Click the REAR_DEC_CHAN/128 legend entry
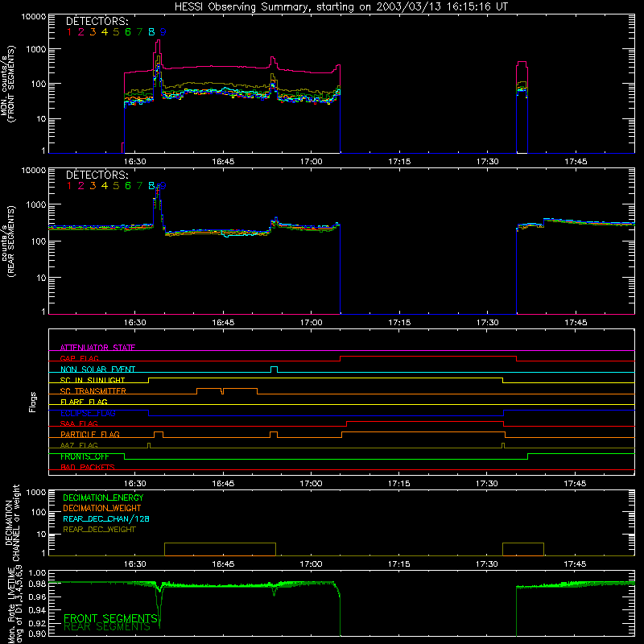Image resolution: width=644 pixels, height=644 pixels. [x=106, y=518]
